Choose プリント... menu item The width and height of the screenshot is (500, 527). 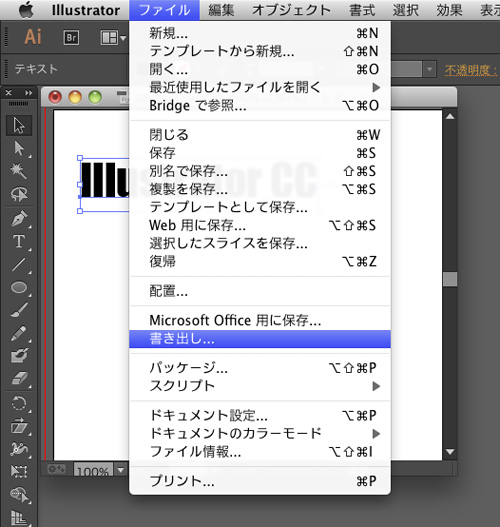click(260, 481)
